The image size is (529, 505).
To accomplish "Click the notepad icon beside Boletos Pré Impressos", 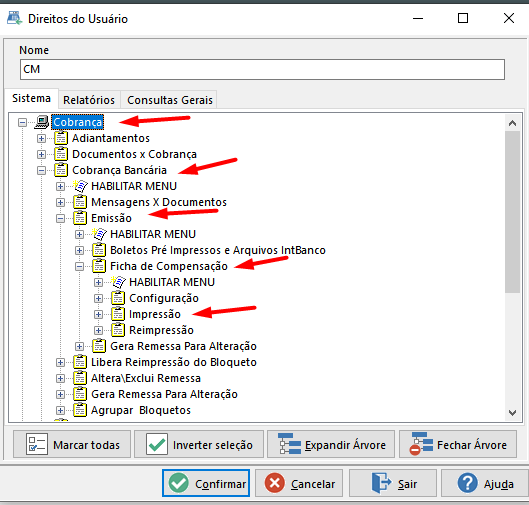I will [99, 250].
